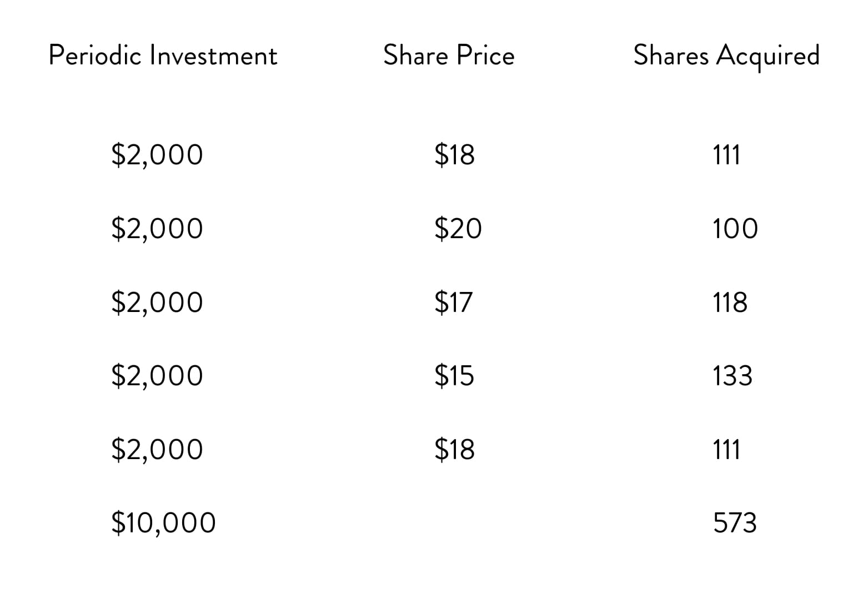Click the first row $18 share price
Image resolution: width=868 pixels, height=594 pixels.
click(455, 154)
